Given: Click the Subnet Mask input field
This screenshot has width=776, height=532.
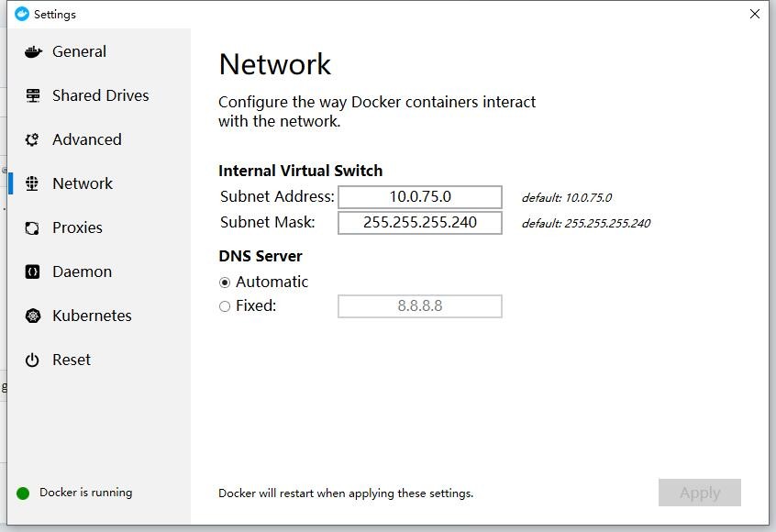Looking at the screenshot, I should point(420,223).
